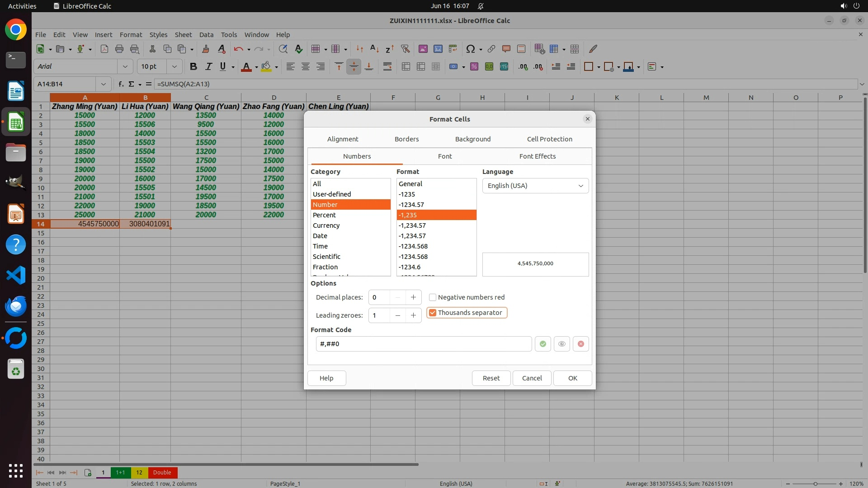This screenshot has width=868, height=488.
Task: Open Thunderbird from the dock
Action: (x=16, y=306)
